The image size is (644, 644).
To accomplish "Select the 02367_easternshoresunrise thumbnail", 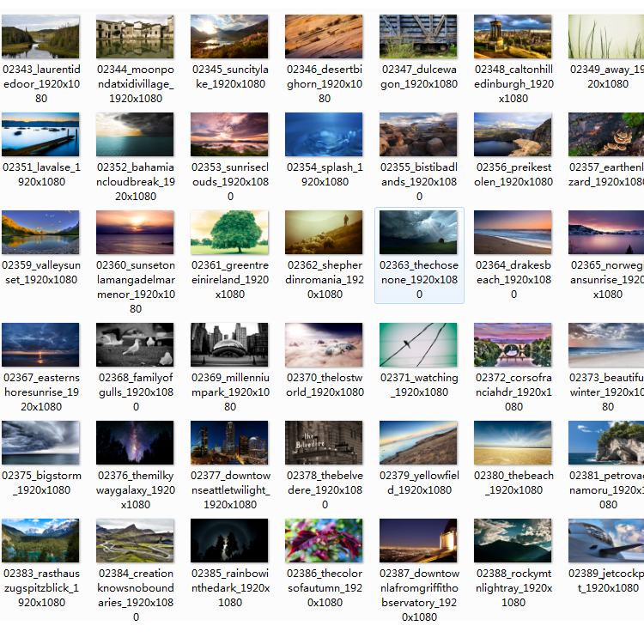I will point(40,344).
